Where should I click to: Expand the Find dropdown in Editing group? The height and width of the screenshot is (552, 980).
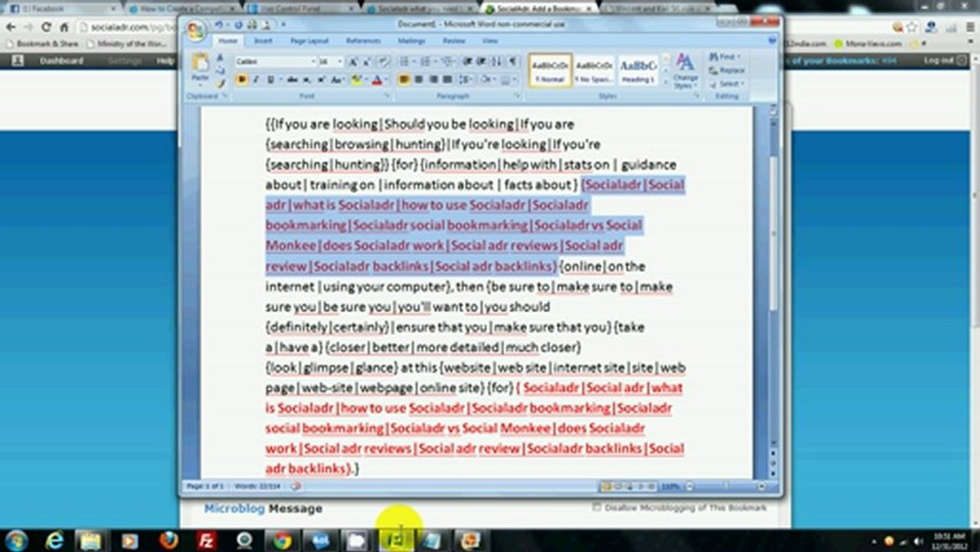tap(739, 57)
